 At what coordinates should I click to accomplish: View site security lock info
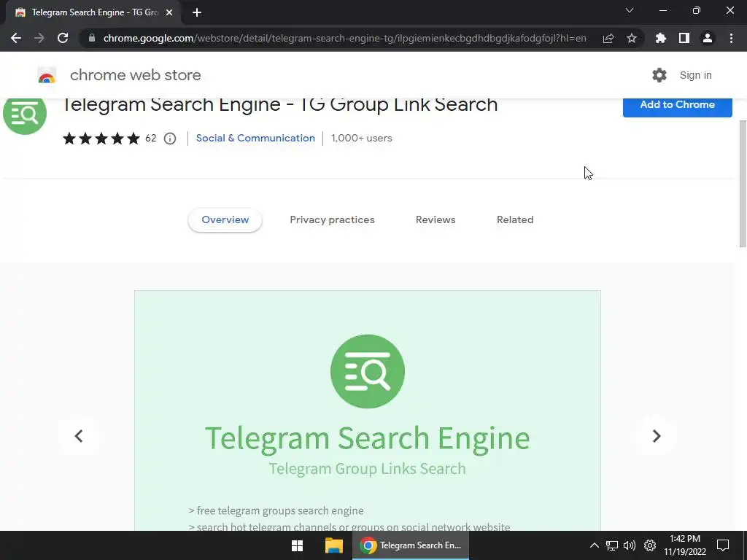pyautogui.click(x=92, y=38)
